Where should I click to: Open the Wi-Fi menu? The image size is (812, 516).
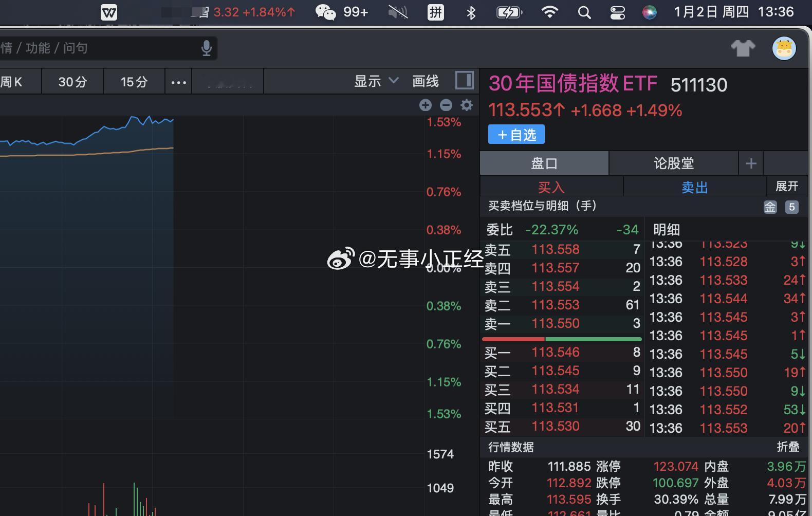point(550,12)
